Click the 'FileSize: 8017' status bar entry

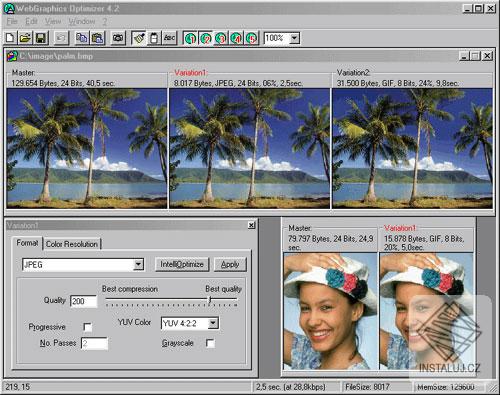[x=367, y=387]
